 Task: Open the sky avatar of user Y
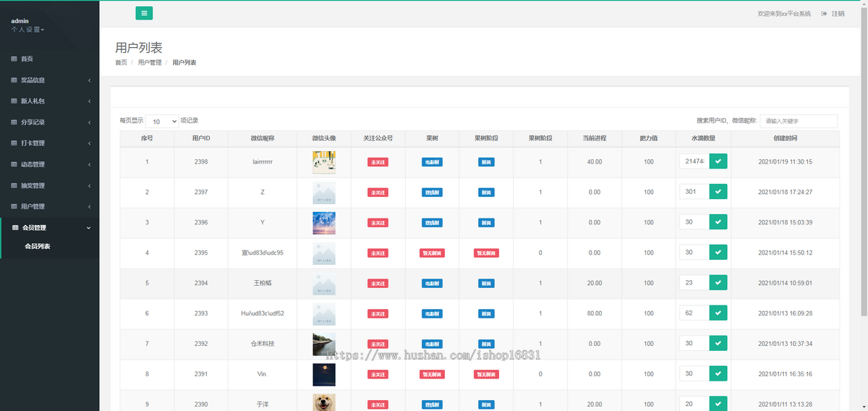[x=324, y=223]
